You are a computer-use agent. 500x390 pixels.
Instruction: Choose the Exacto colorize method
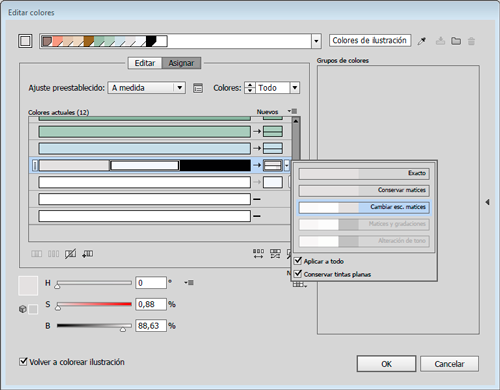click(364, 173)
